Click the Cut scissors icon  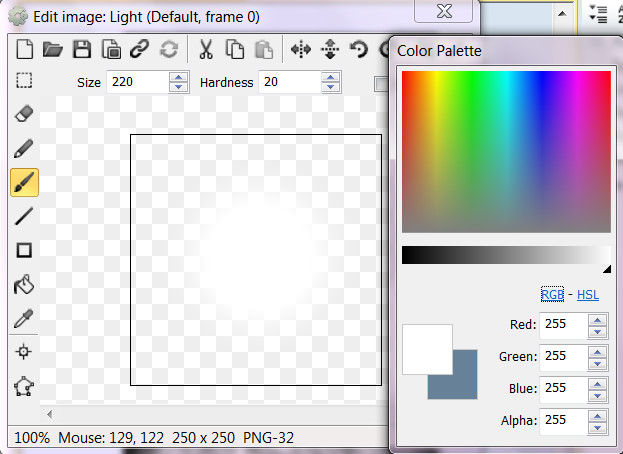click(x=206, y=48)
